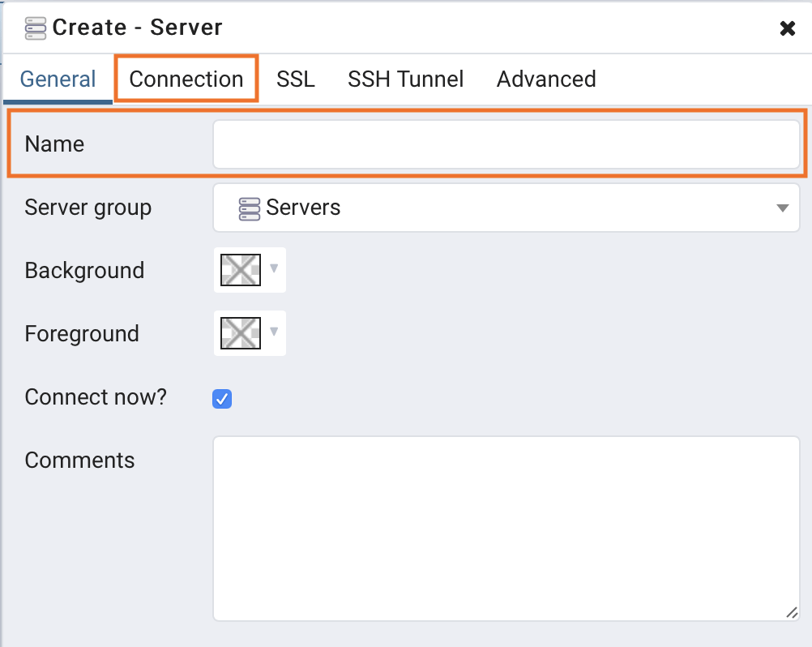The height and width of the screenshot is (647, 812).
Task: Click the Name input field
Action: (506, 144)
